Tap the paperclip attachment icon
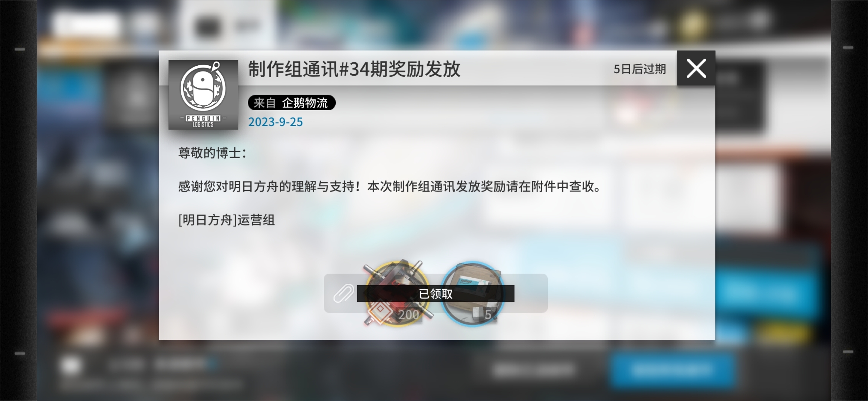868x401 pixels. (343, 293)
